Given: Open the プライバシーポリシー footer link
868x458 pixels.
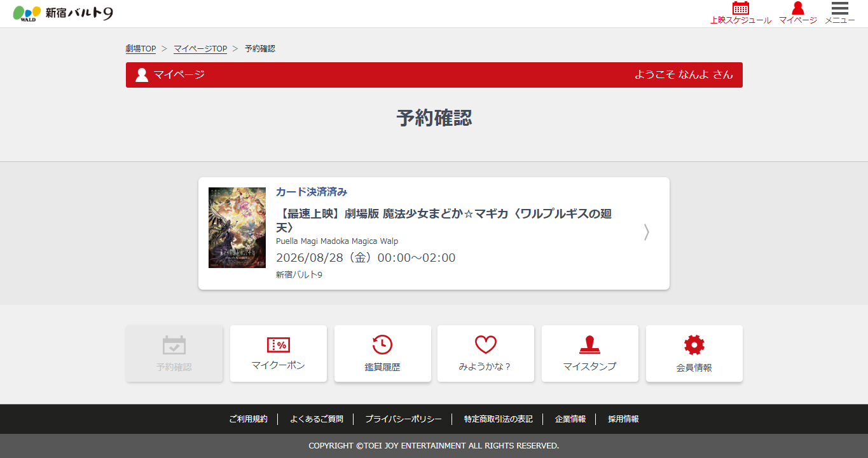Looking at the screenshot, I should [x=403, y=419].
